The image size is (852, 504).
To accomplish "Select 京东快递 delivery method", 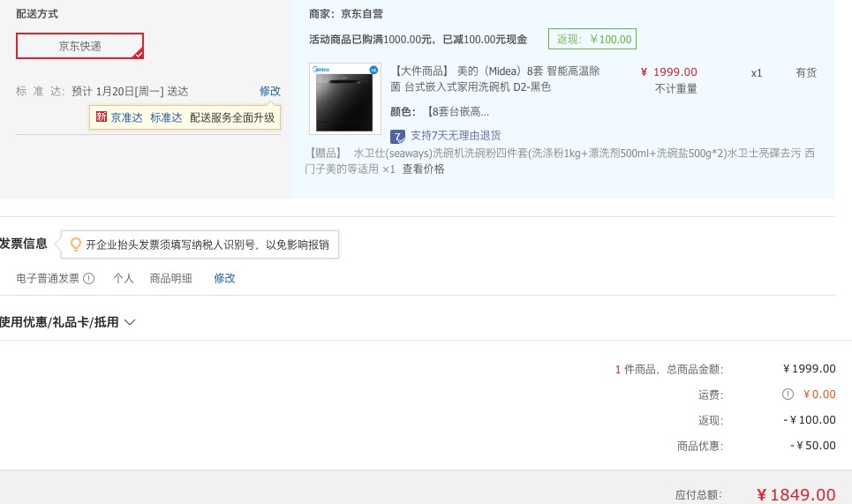I will (79, 46).
